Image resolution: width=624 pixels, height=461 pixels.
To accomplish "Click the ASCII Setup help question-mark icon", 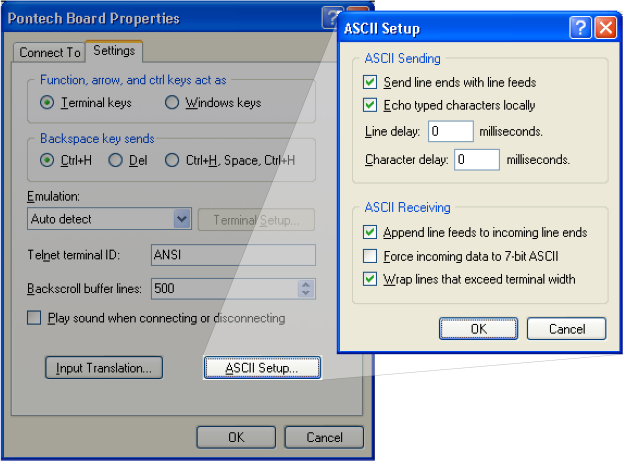I will click(580, 28).
